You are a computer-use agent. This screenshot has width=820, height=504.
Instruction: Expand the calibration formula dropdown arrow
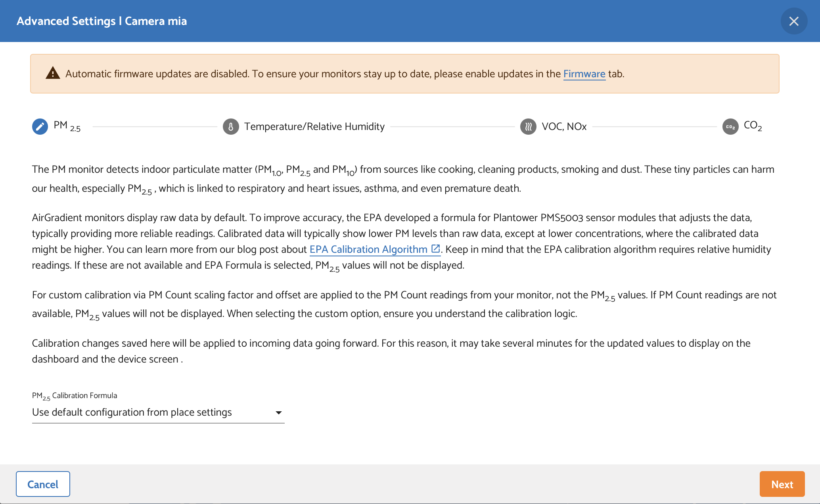[x=279, y=413]
